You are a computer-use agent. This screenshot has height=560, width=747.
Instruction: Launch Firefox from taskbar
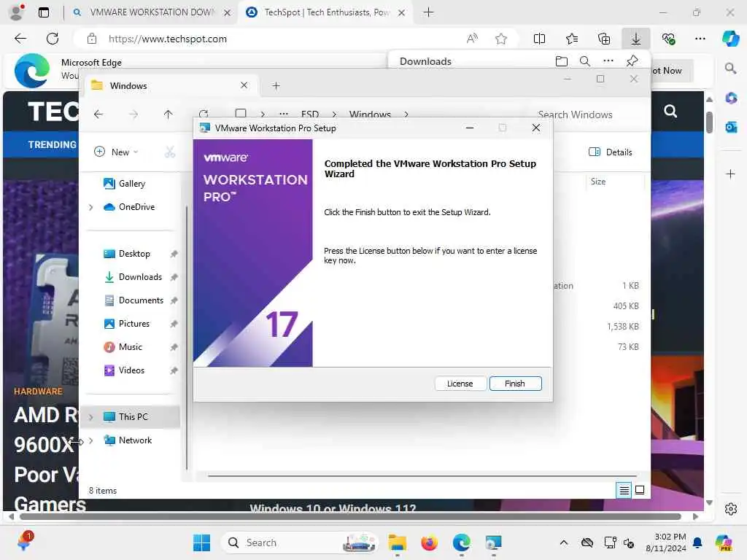tap(429, 542)
